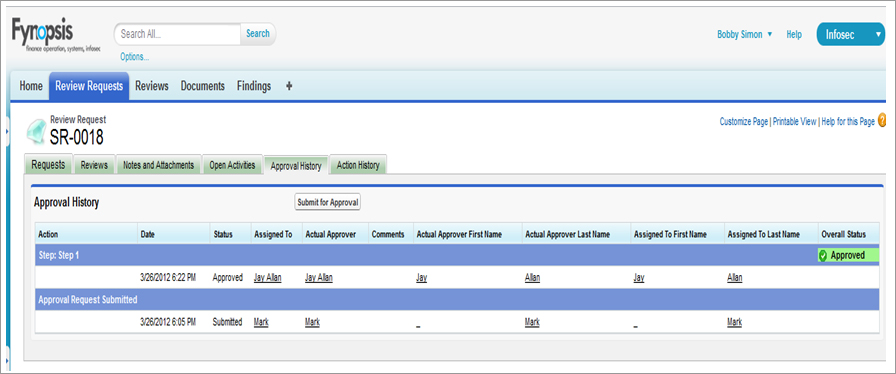Click the Review Request record icon
896x374 pixels.
37,132
